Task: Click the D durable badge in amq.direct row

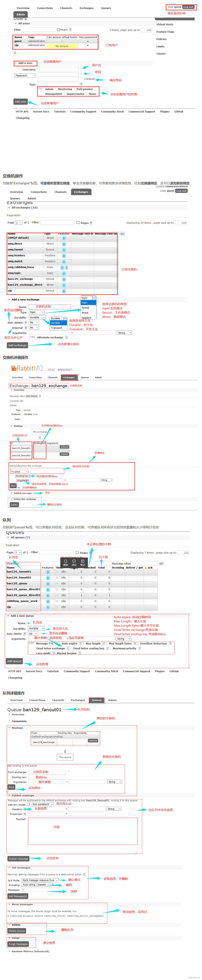Action: pos(64,244)
